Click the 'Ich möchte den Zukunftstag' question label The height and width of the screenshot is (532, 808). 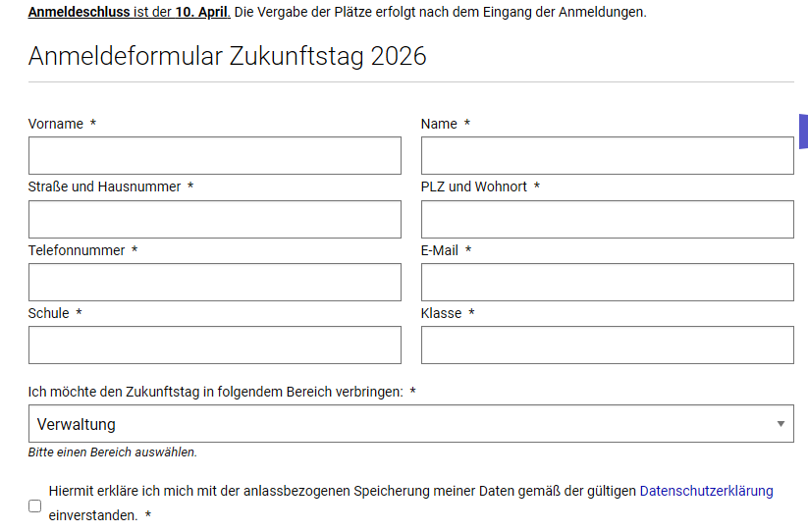tap(215, 392)
